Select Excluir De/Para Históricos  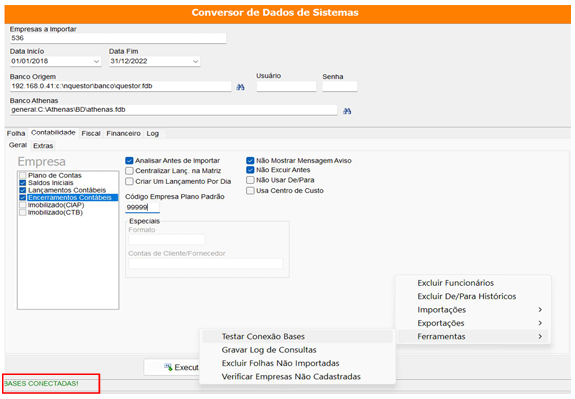tap(473, 296)
